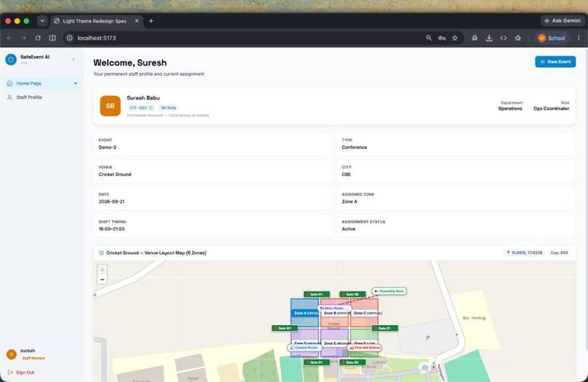Open the extensions star icon beside School
The height and width of the screenshot is (382, 588).
pyautogui.click(x=518, y=38)
